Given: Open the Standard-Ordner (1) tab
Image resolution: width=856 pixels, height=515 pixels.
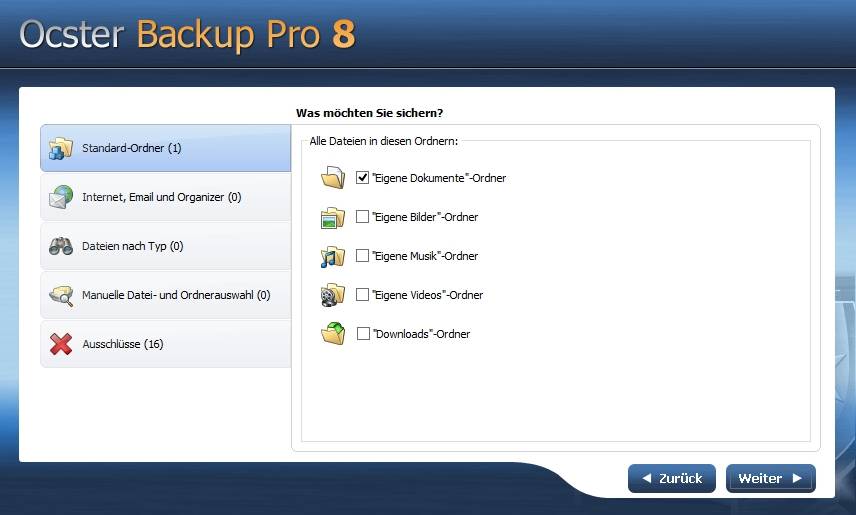Looking at the screenshot, I should coord(165,148).
